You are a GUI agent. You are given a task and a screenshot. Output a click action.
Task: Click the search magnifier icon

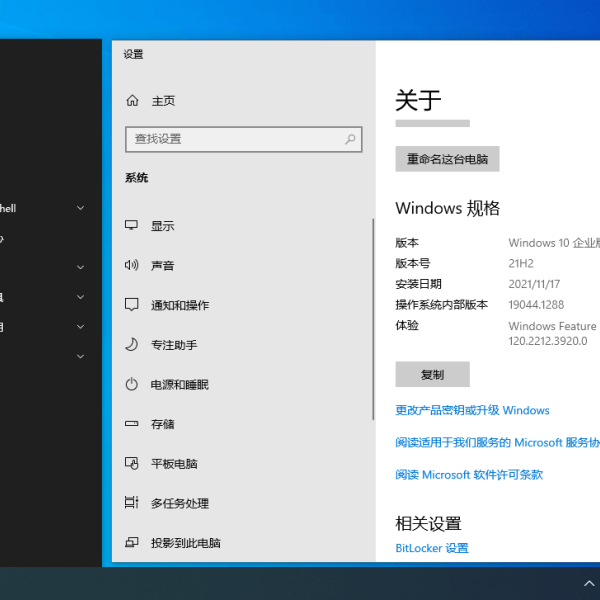[x=350, y=139]
